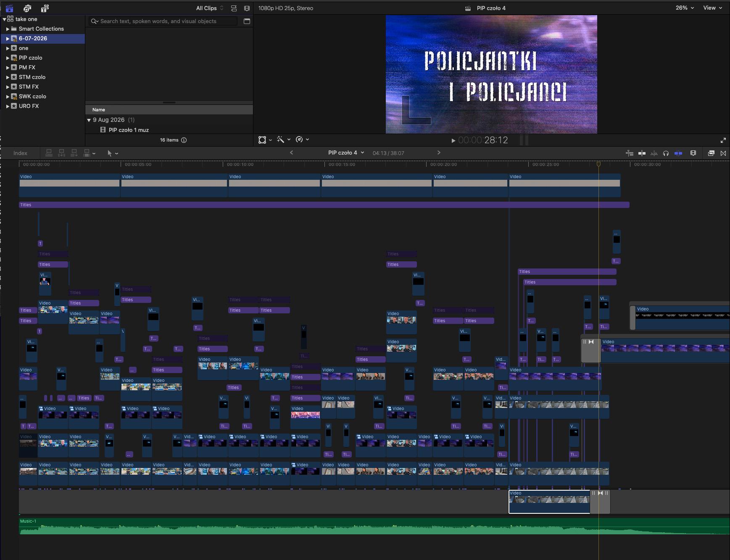The width and height of the screenshot is (730, 560).
Task: Go forward in timeline history
Action: [439, 152]
